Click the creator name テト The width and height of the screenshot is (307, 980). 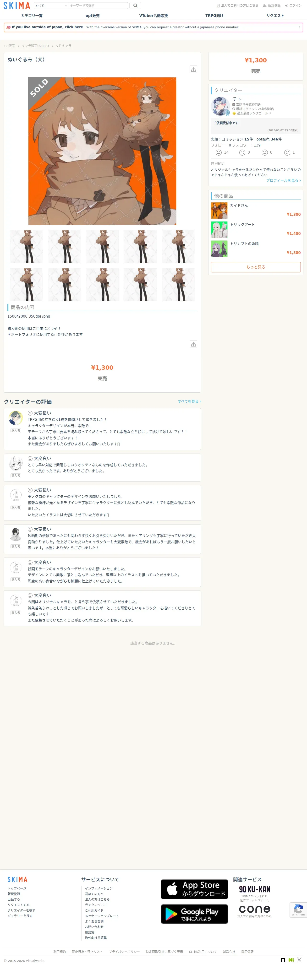click(237, 99)
